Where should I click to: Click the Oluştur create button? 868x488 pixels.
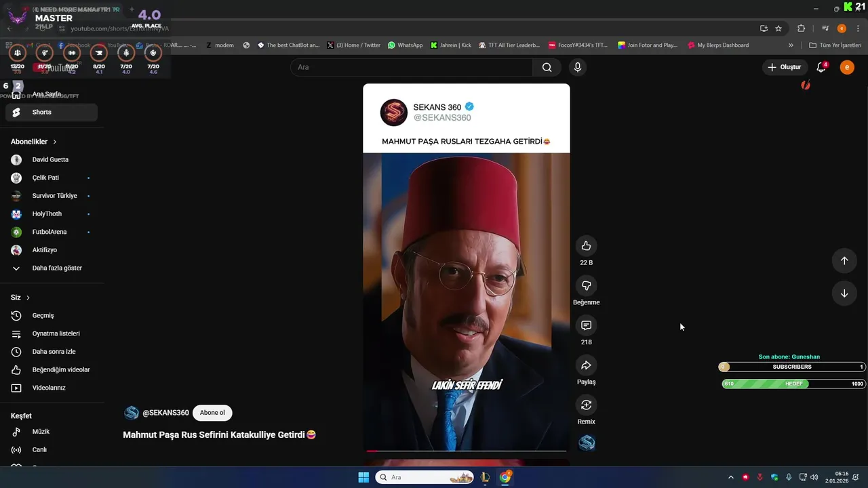[x=785, y=67]
